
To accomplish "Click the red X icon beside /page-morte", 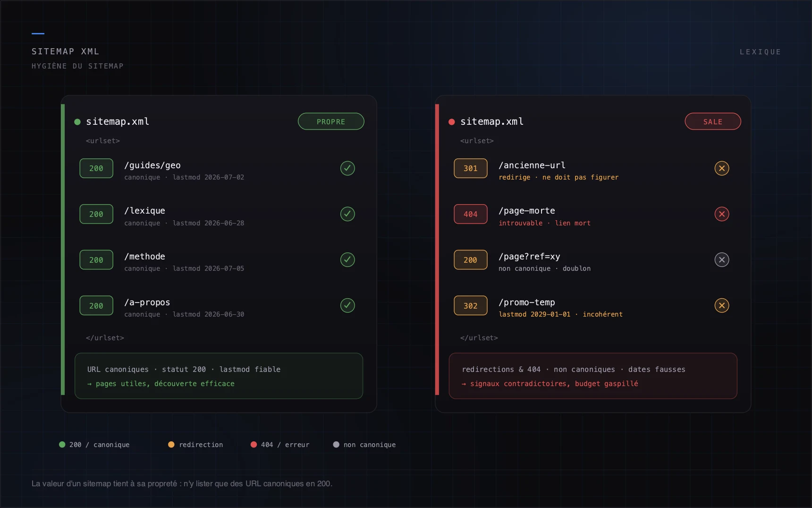I will click(721, 214).
